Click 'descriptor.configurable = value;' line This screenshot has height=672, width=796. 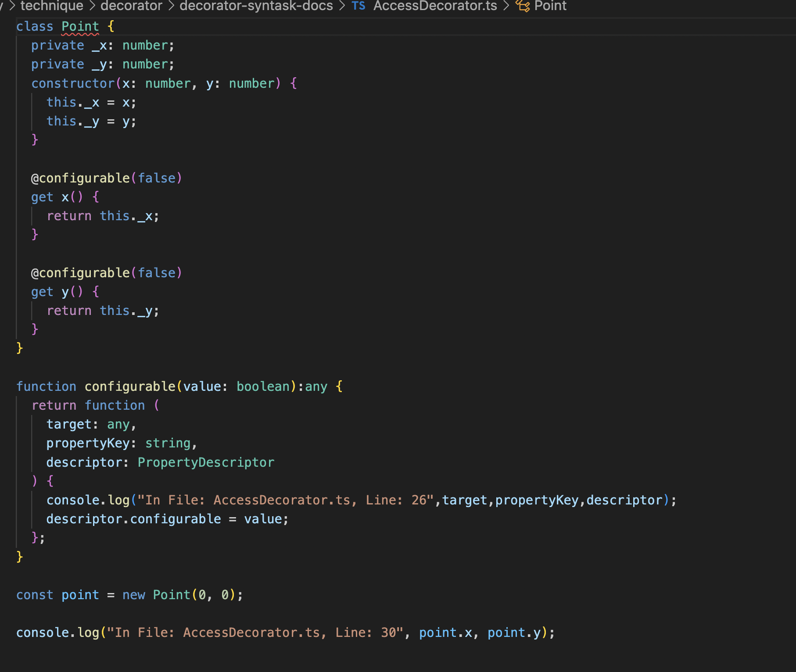[x=168, y=519]
